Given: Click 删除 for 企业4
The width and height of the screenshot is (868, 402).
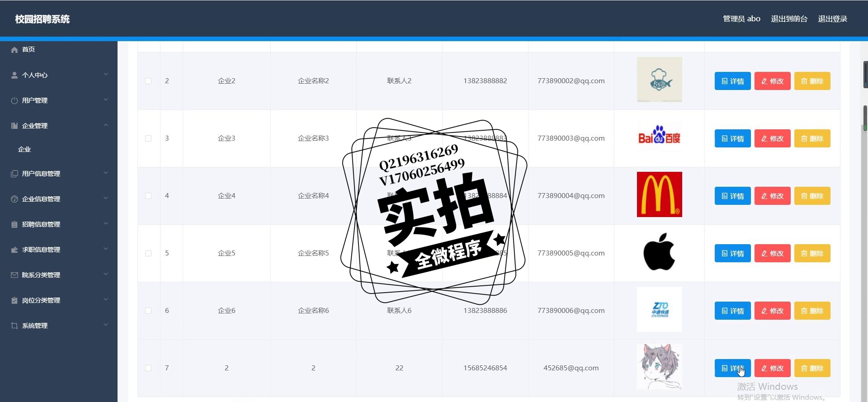Looking at the screenshot, I should tap(812, 196).
